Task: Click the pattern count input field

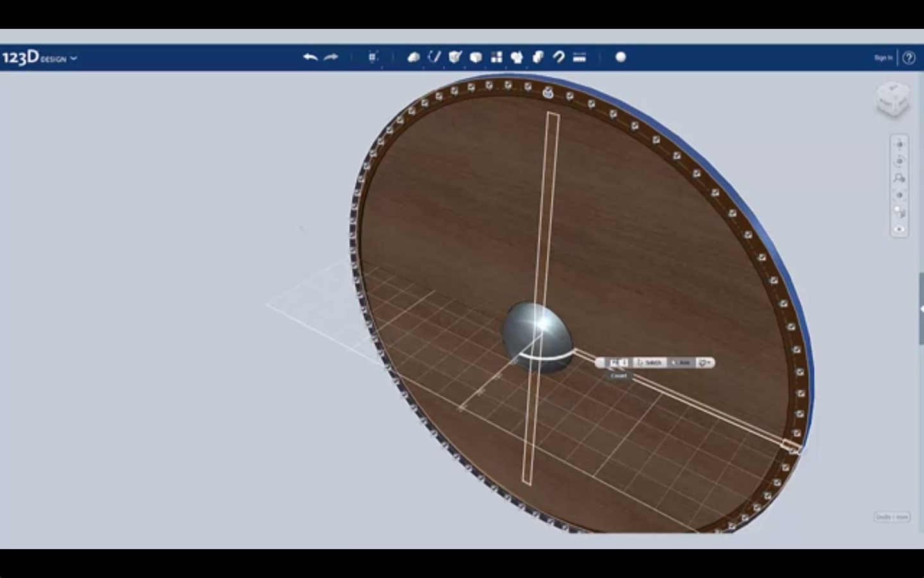Action: point(618,363)
